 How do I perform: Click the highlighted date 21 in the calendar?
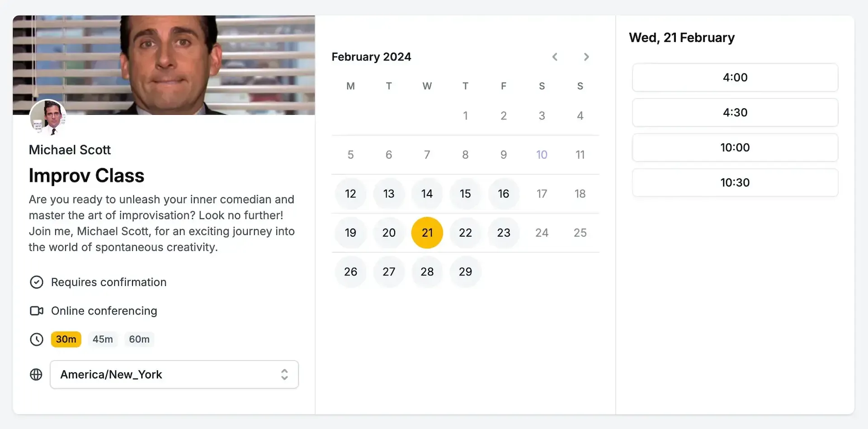(427, 233)
